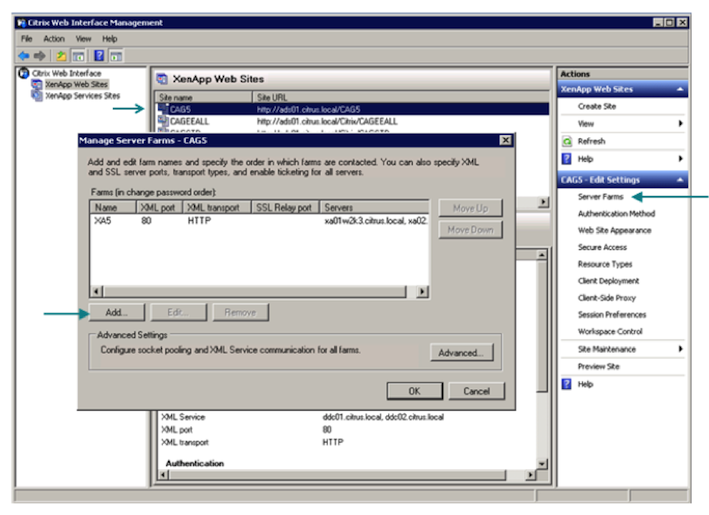This screenshot has height=515, width=709.
Task: Cancel the Manage Server Farms dialog
Action: click(476, 391)
